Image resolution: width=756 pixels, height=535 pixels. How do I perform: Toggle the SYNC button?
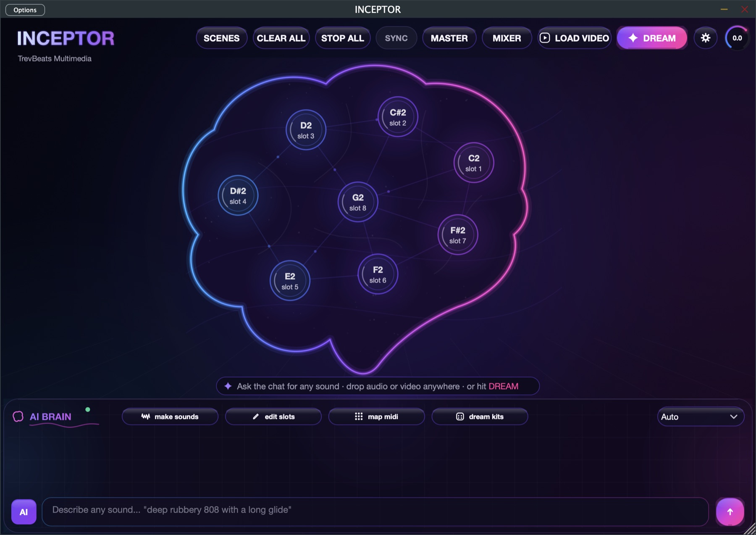[396, 38]
